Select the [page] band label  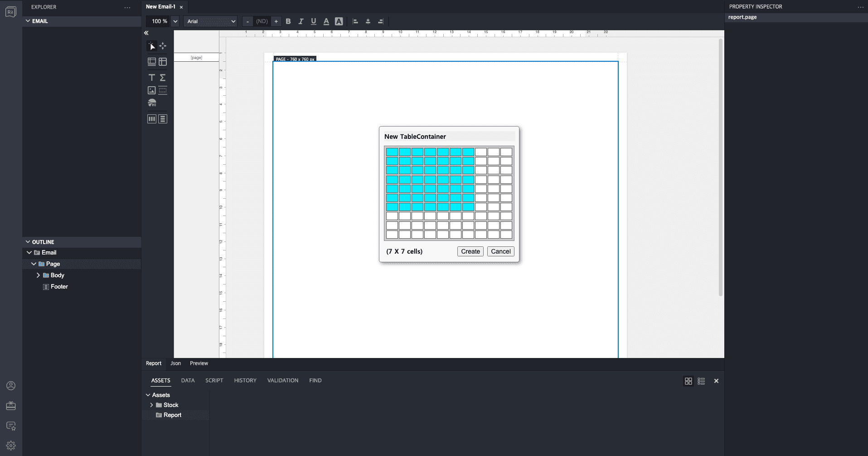[196, 58]
